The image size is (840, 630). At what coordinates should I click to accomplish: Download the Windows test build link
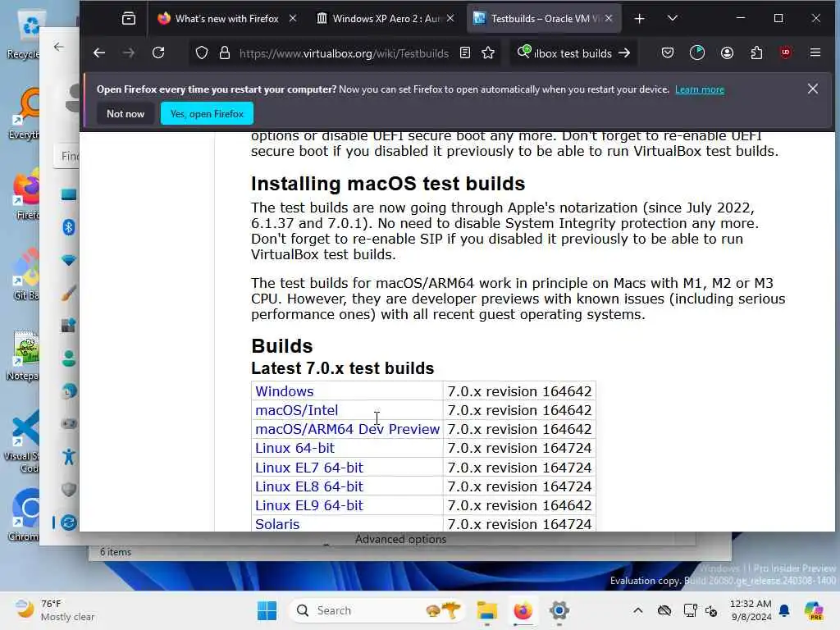[285, 391]
